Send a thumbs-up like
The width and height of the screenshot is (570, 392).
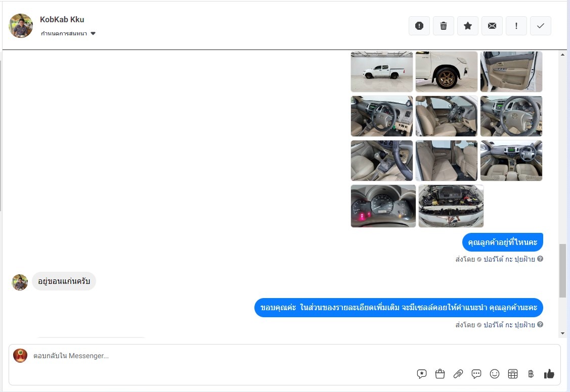pyautogui.click(x=549, y=374)
